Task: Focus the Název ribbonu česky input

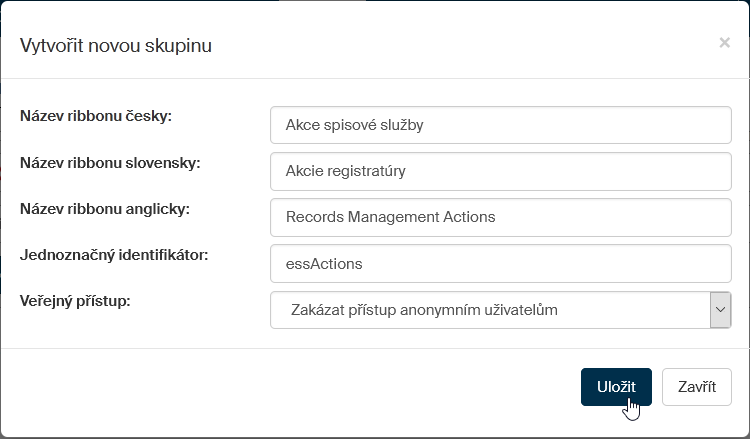Action: [x=500, y=125]
